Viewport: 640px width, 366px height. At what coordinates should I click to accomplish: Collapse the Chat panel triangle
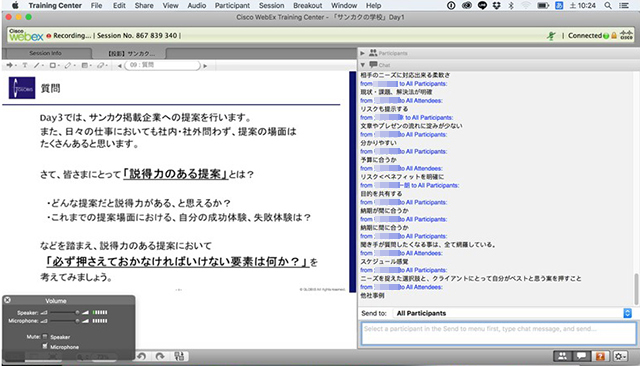pos(362,65)
